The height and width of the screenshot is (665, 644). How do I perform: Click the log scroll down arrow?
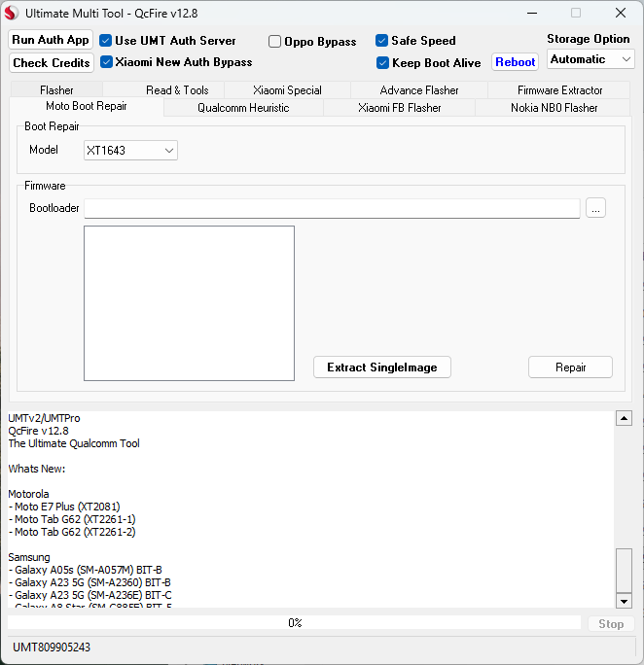pos(624,601)
